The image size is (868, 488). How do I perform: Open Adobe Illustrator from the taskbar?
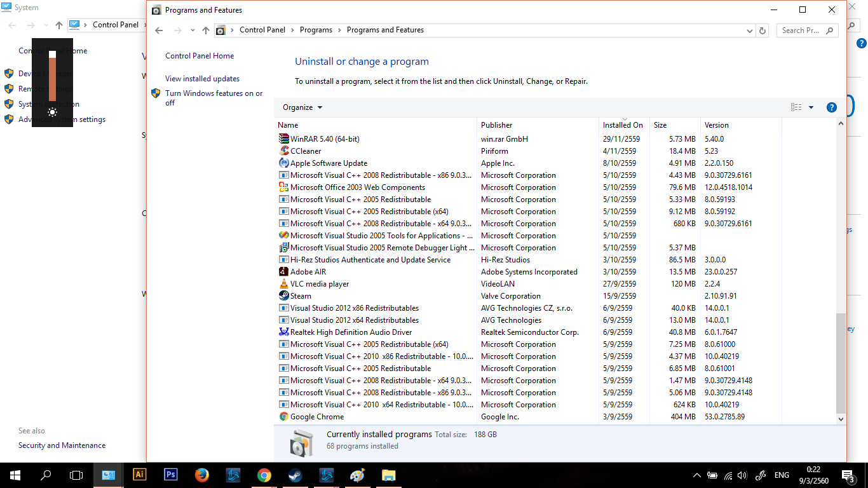139,475
